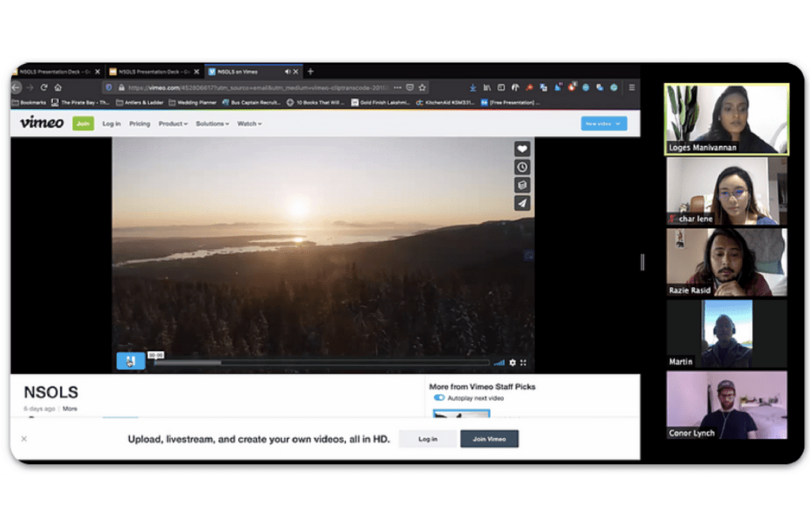Screen dimensions: 810x532
Task: Pause the video with the play/pause button
Action: [x=131, y=361]
